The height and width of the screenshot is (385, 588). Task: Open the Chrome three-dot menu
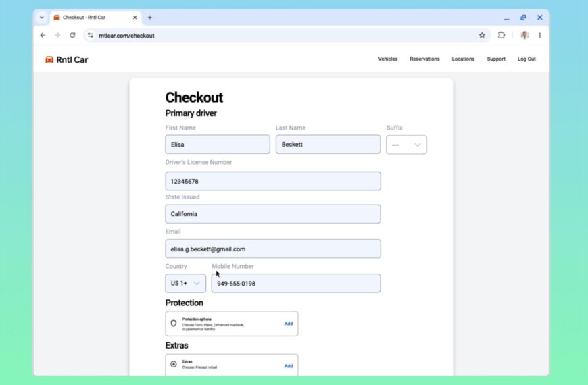(x=539, y=35)
